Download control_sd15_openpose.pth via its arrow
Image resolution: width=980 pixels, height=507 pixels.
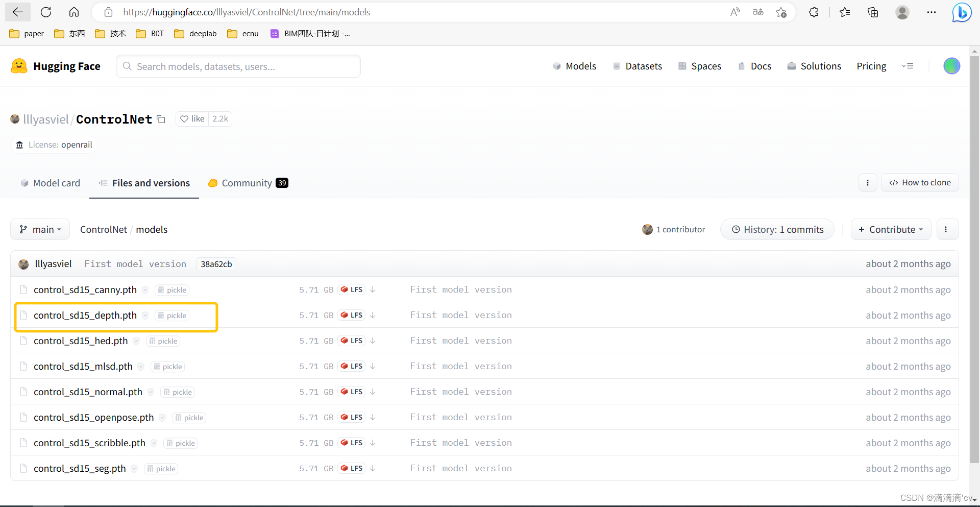[373, 417]
